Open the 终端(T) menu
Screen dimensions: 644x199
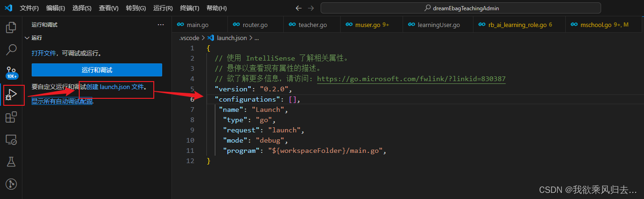[x=190, y=8]
